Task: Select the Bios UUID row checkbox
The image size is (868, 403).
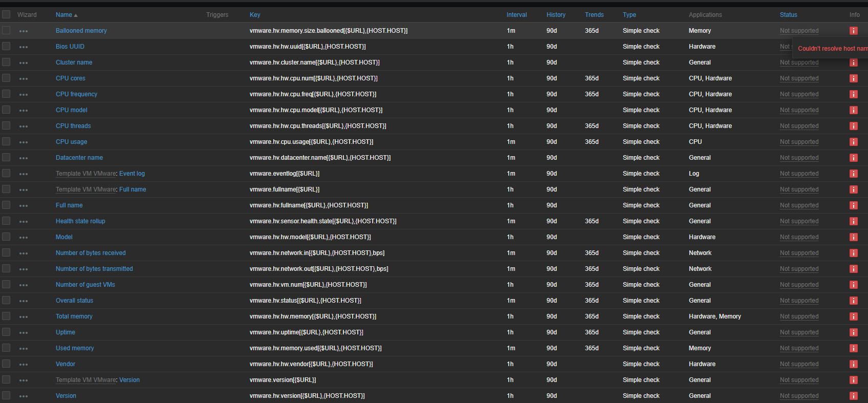Action: [6, 46]
